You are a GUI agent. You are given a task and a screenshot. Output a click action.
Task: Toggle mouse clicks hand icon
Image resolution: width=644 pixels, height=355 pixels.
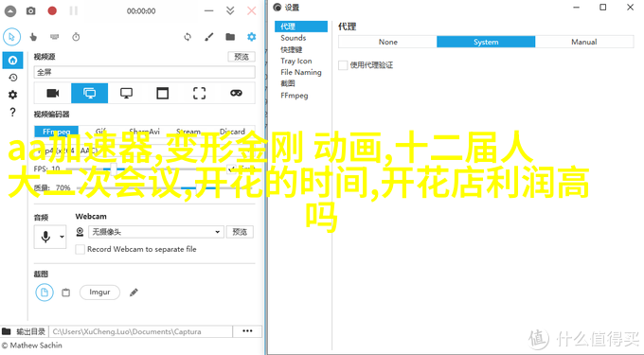pos(33,37)
